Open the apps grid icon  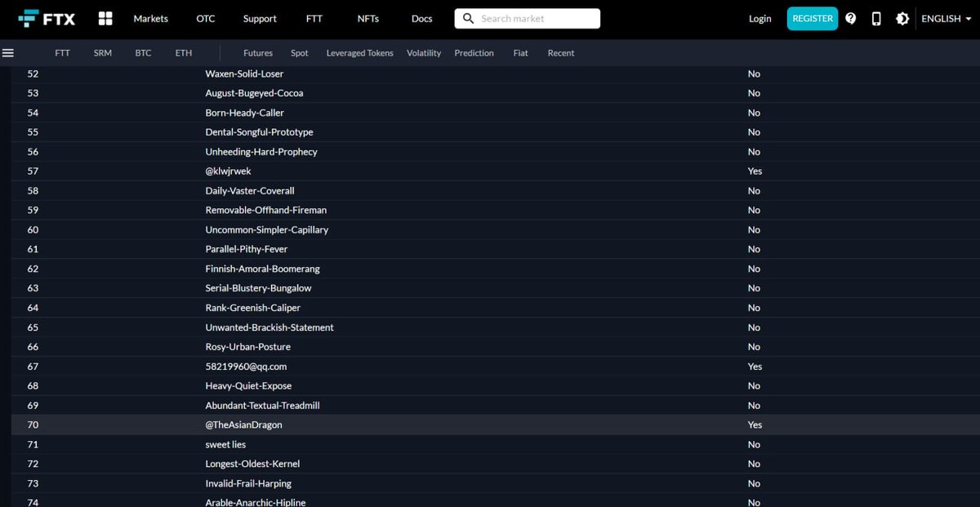[105, 18]
